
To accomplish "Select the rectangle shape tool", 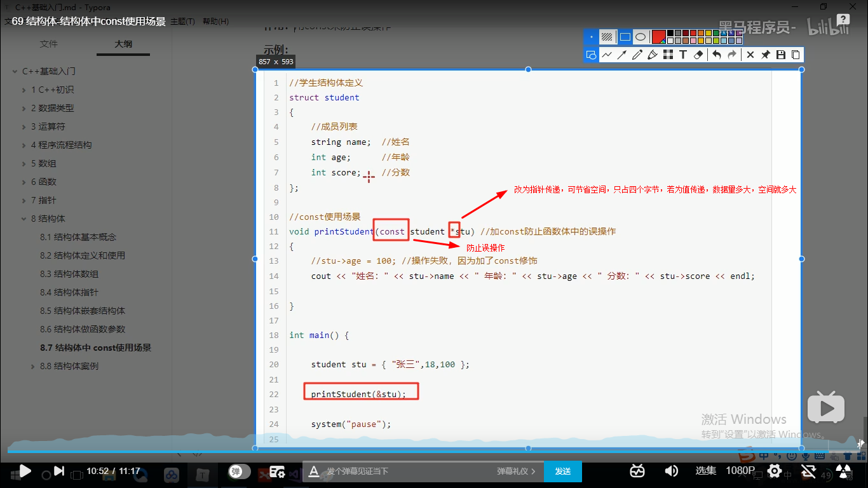I will 625,37.
